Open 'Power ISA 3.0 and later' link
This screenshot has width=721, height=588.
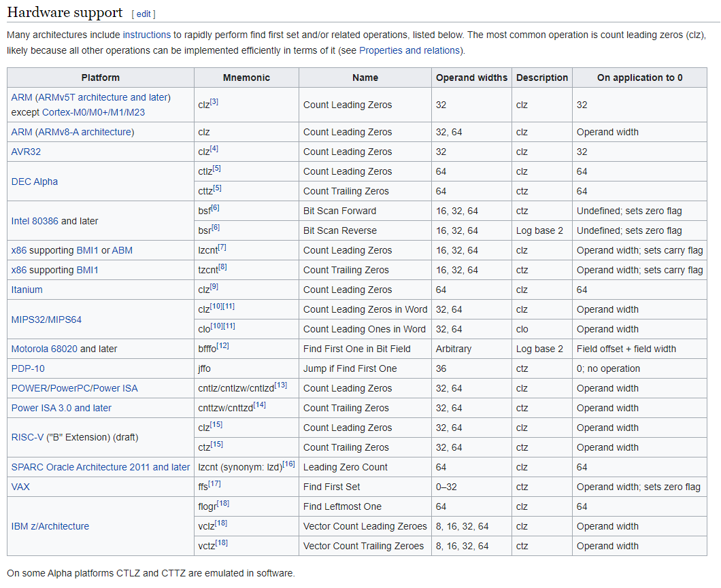61,409
